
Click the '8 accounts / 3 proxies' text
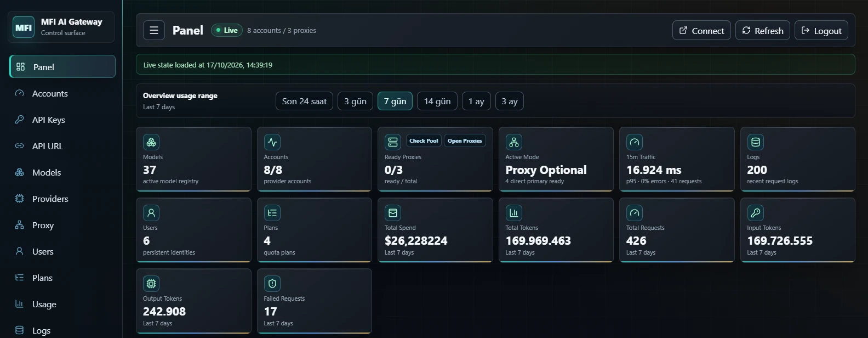[x=282, y=31]
